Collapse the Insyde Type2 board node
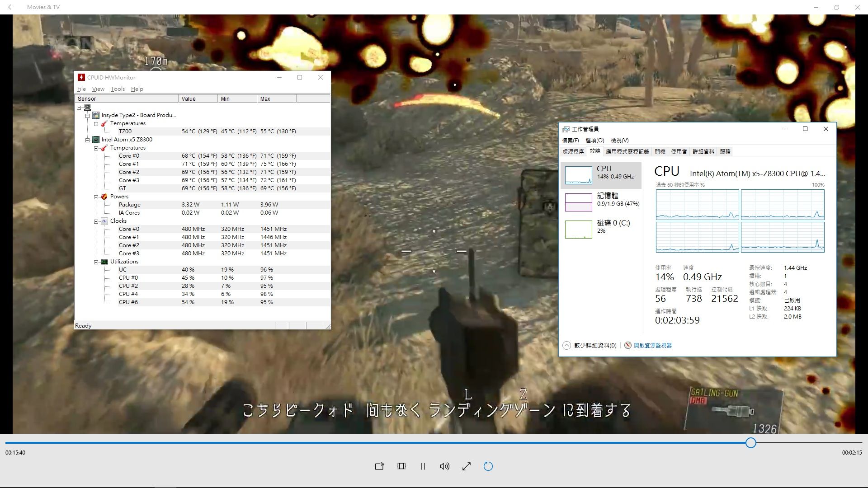 click(88, 116)
